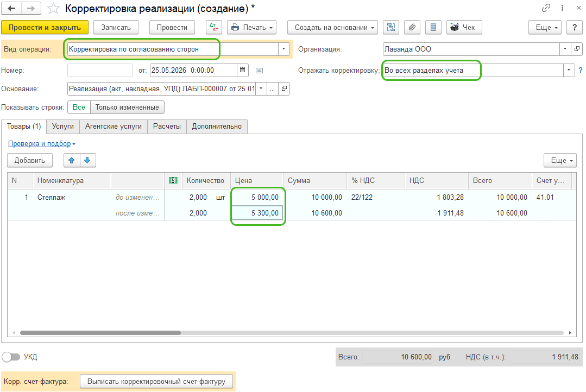Go forward with the right arrow
Viewport: 586px width, 392px height.
tap(31, 8)
